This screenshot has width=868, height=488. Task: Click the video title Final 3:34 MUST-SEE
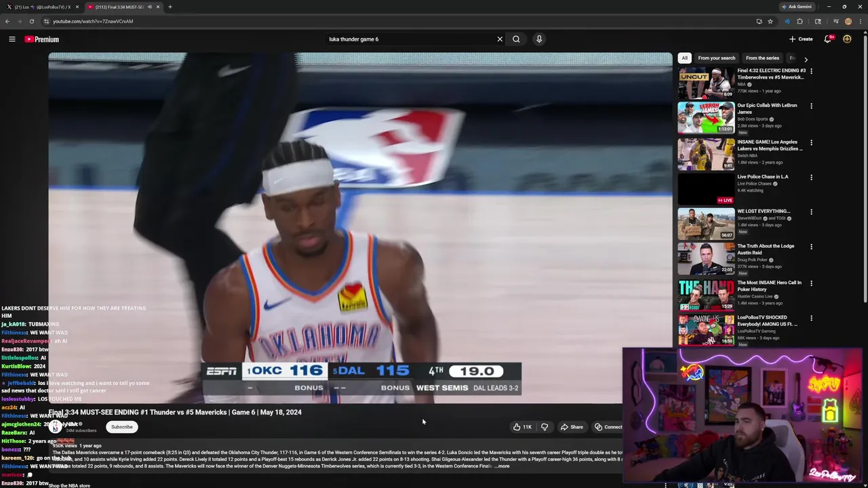(x=175, y=412)
